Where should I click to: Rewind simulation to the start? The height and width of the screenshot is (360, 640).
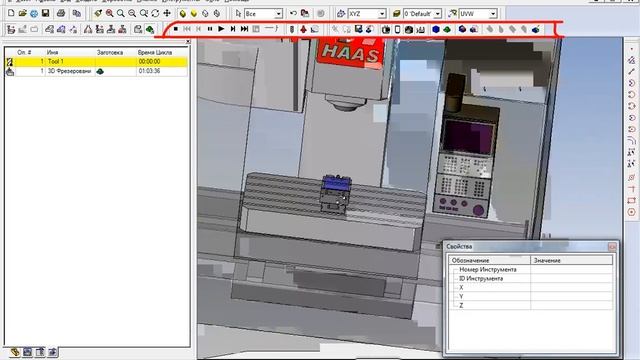187,29
